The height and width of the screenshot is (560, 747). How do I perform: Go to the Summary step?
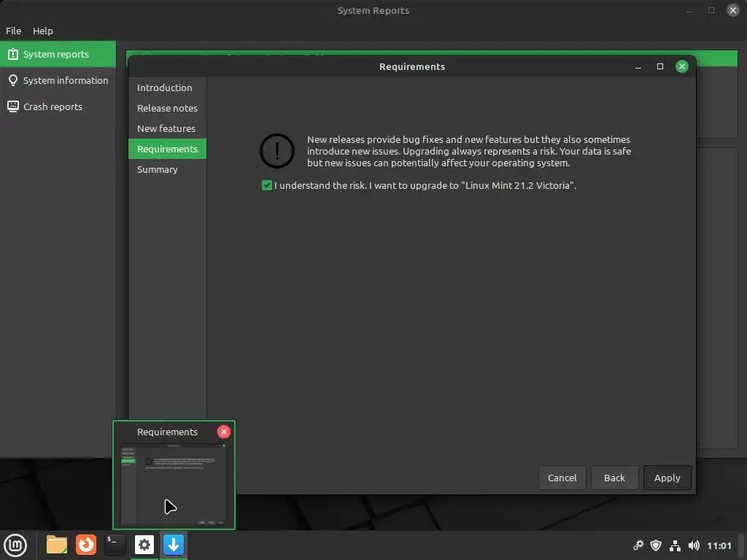click(x=167, y=169)
